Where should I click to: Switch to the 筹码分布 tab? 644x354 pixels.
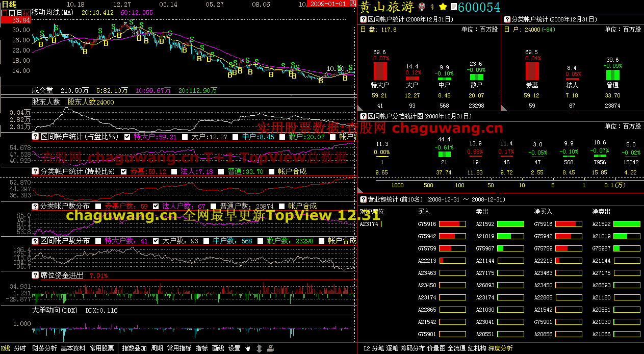(415, 348)
